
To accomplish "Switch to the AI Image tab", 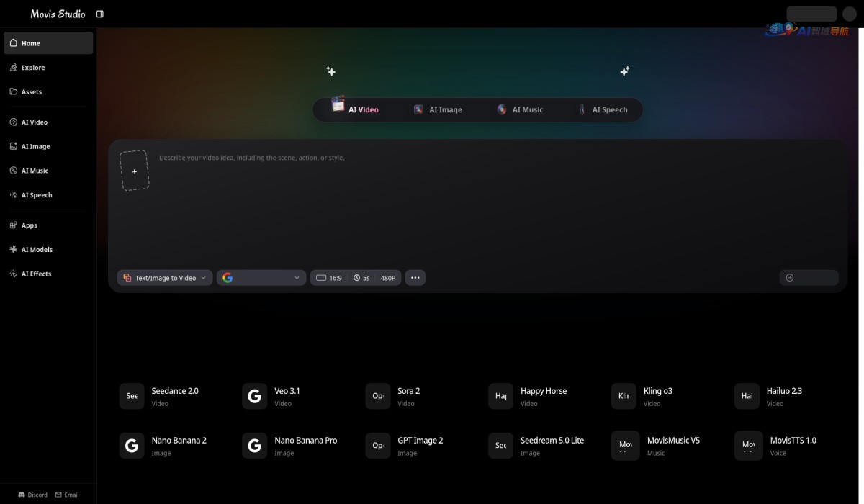I will (438, 109).
